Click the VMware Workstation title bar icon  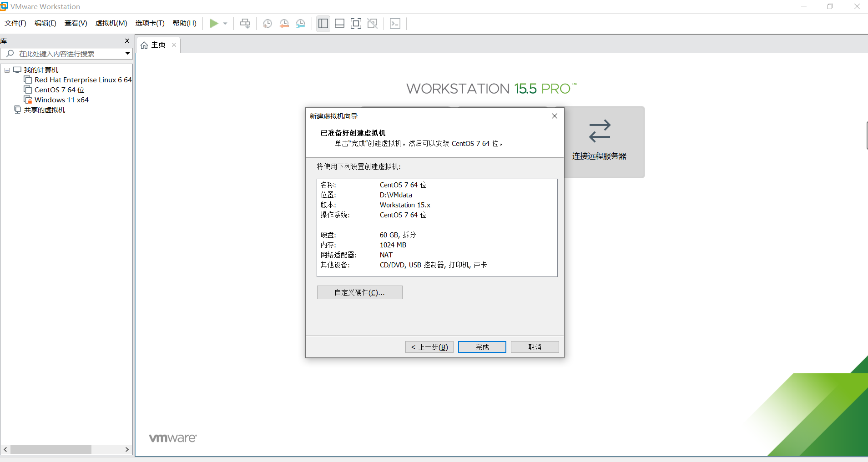(x=4, y=6)
